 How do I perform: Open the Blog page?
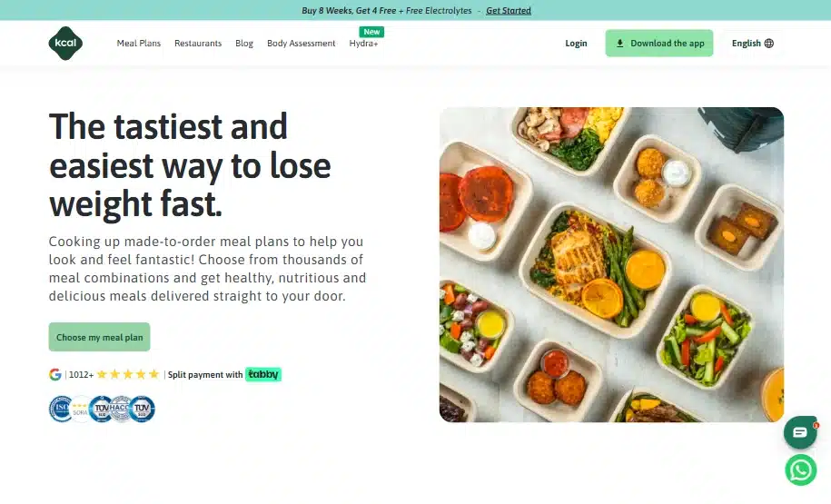[244, 43]
